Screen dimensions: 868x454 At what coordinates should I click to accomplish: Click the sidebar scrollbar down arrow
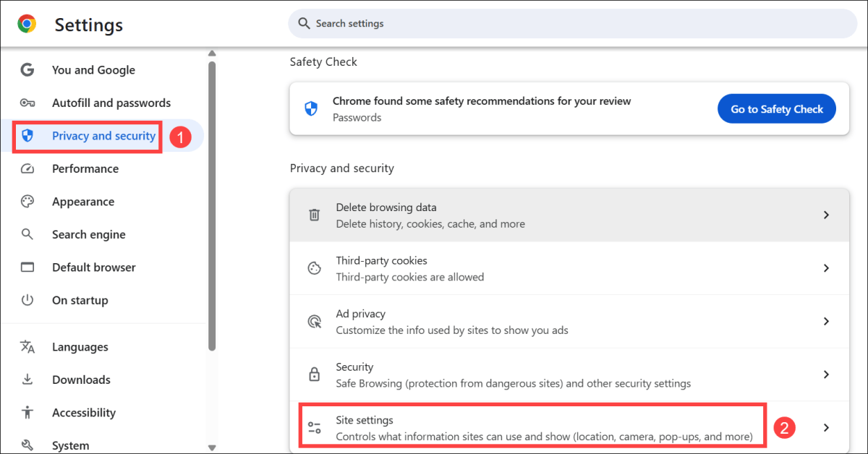(x=212, y=447)
